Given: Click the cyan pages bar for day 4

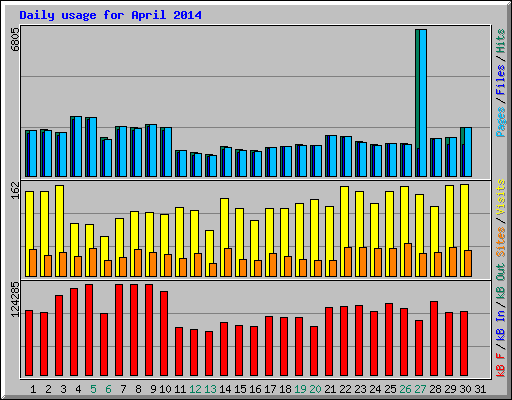Looking at the screenshot, I should (x=78, y=146).
